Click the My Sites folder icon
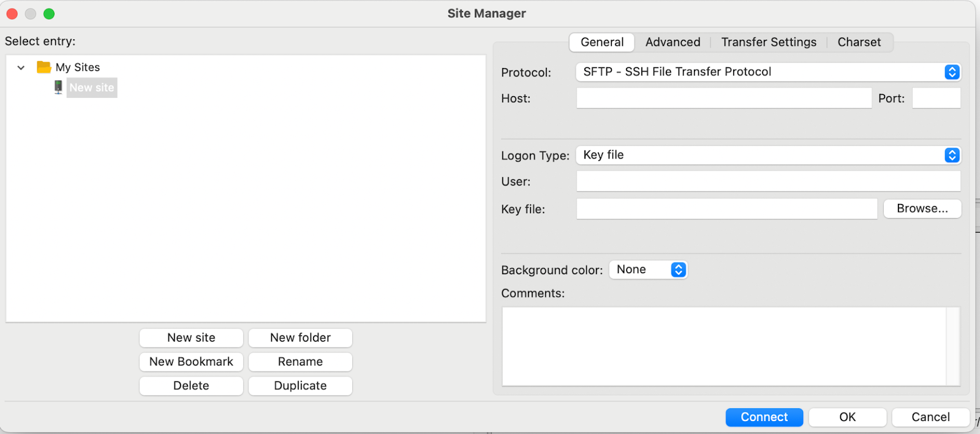Viewport: 980px width, 434px height. click(43, 67)
